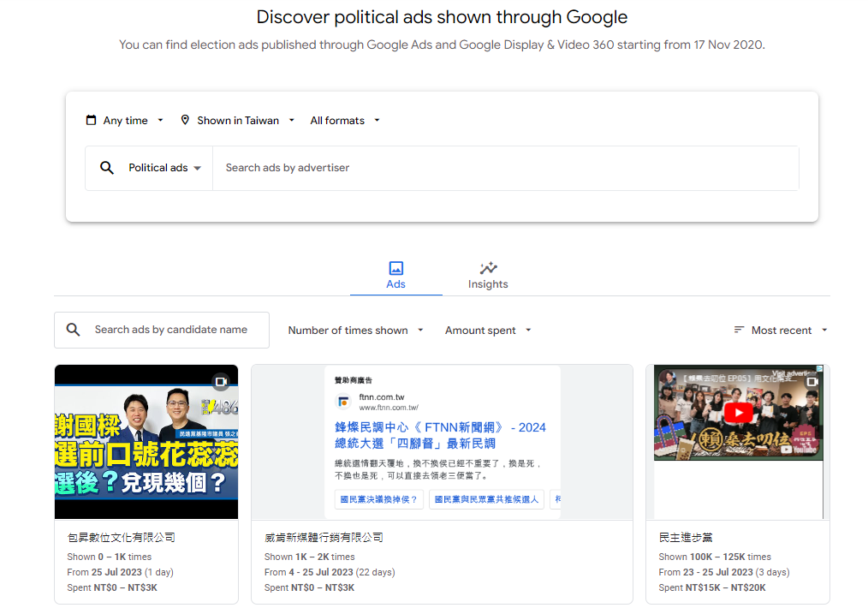Click video badge on the 民主進步黨 ad thumbnail
The image size is (868, 608).
coord(812,382)
